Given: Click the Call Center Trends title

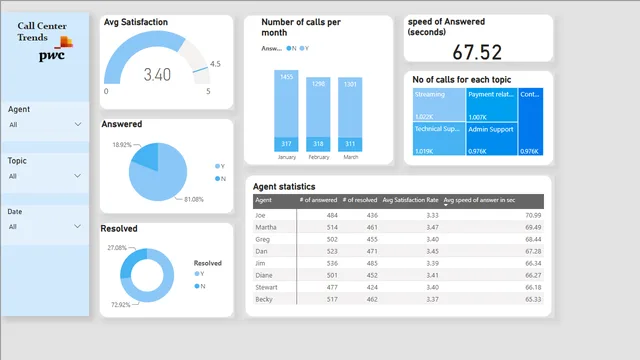Looking at the screenshot, I should [42, 31].
